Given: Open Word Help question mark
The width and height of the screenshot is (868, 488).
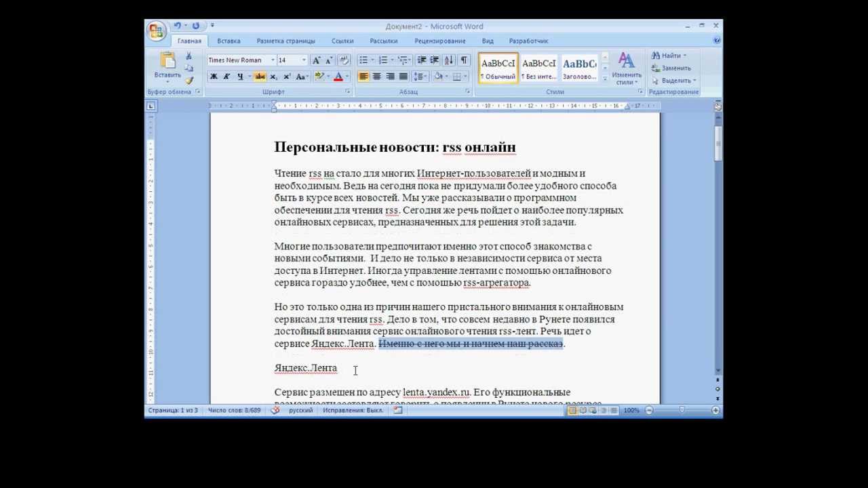Looking at the screenshot, I should coord(717,41).
